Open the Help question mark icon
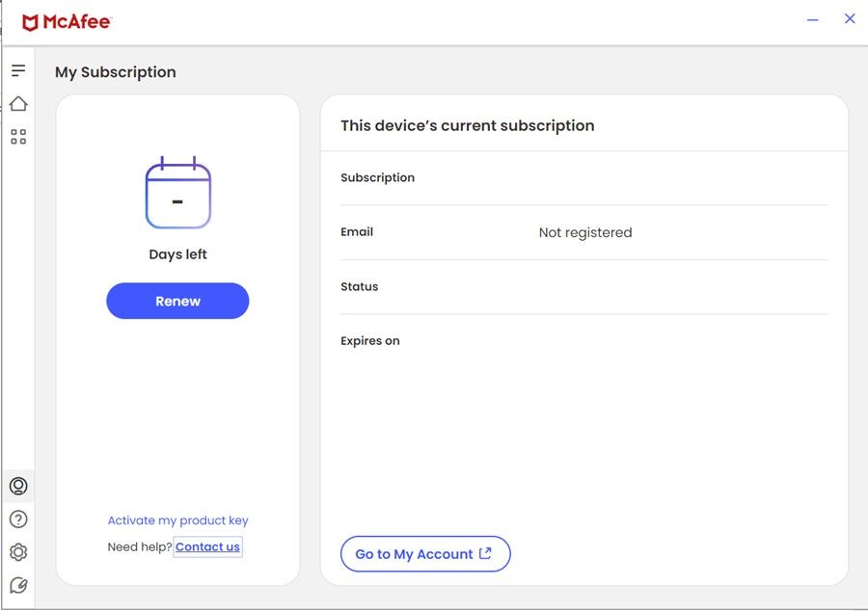Screen dimensions: 868x611 click(x=18, y=519)
